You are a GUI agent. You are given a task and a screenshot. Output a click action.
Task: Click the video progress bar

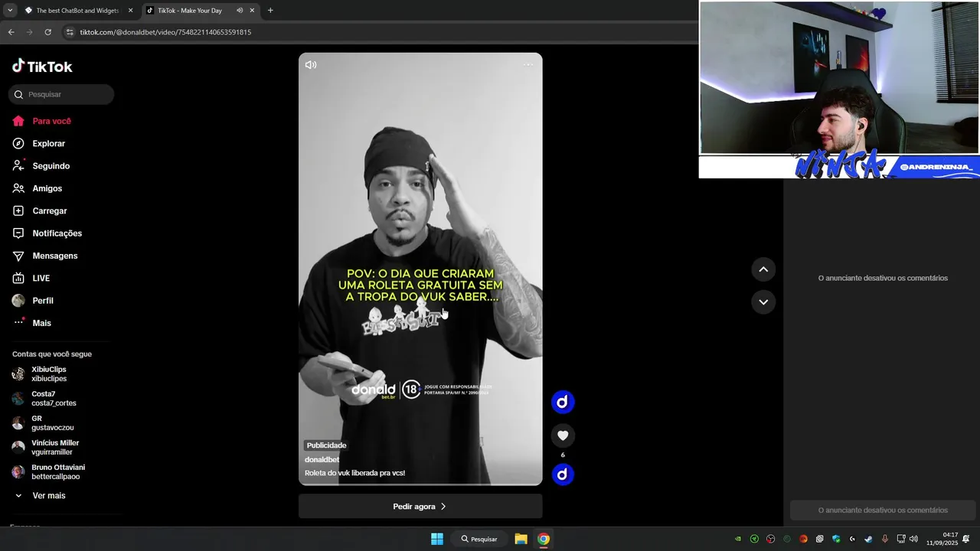pyautogui.click(x=420, y=484)
